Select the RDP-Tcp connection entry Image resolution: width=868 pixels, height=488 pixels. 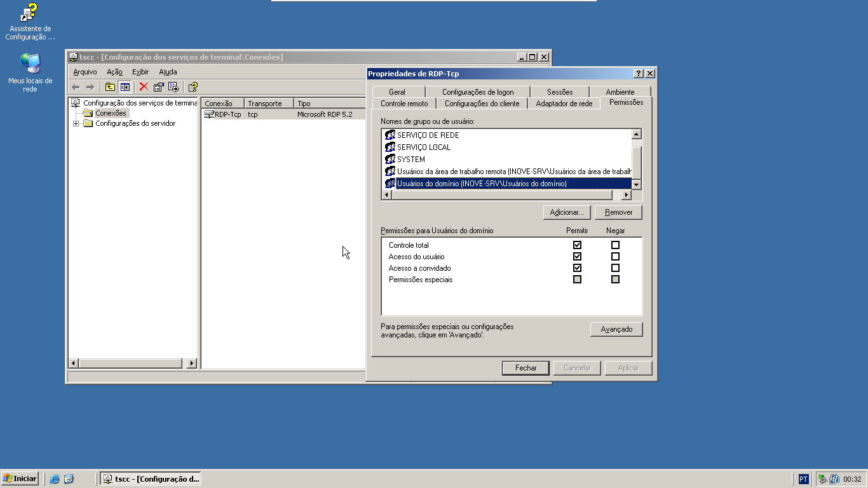tap(226, 114)
